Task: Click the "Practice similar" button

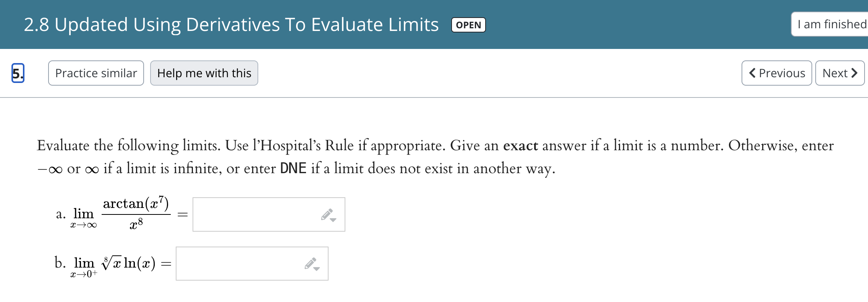Action: click(96, 73)
